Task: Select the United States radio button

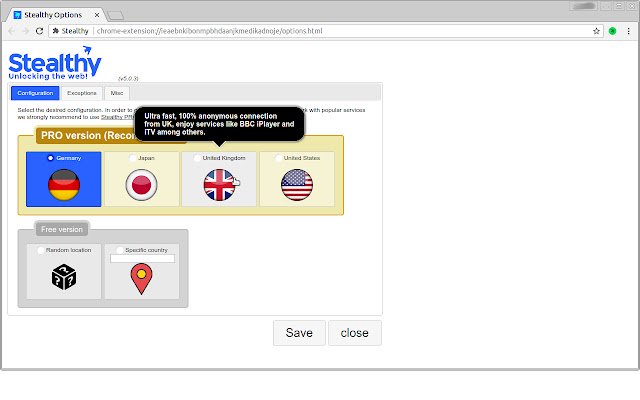Action: click(x=278, y=158)
